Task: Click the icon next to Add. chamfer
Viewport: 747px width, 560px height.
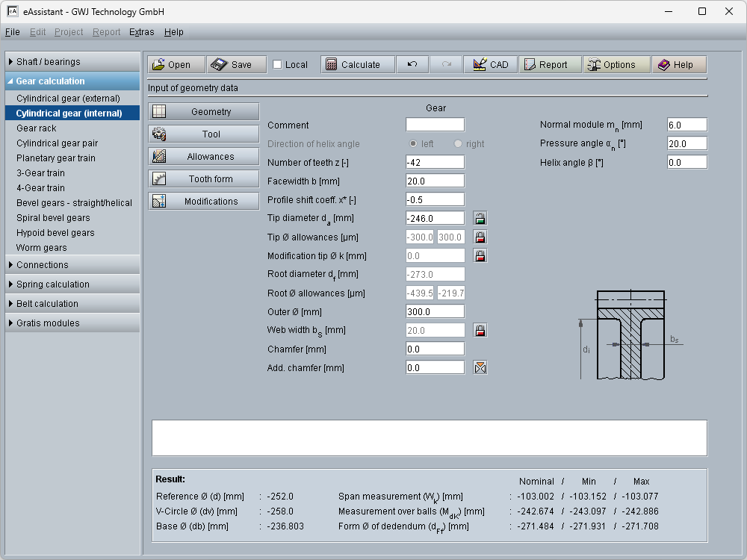Action: pos(480,367)
